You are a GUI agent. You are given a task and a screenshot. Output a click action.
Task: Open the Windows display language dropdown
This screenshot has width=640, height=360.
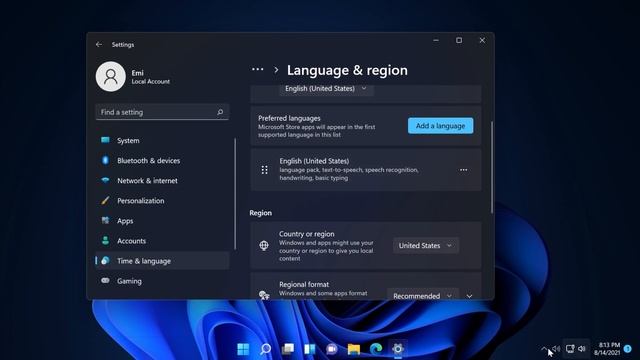326,89
